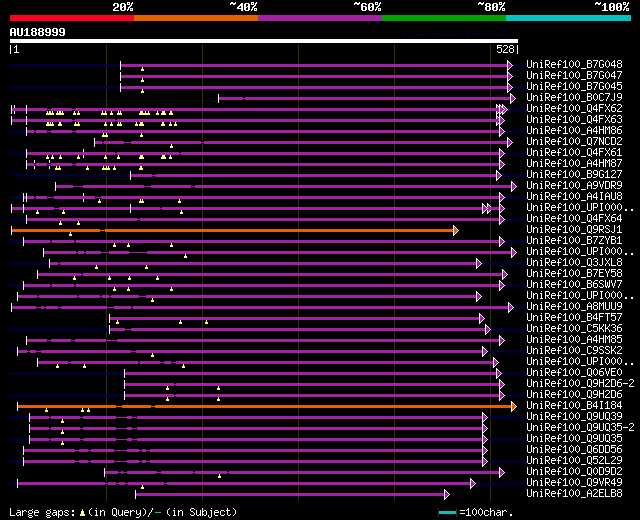
Task: Click the query end position label 528
Action: (x=505, y=49)
